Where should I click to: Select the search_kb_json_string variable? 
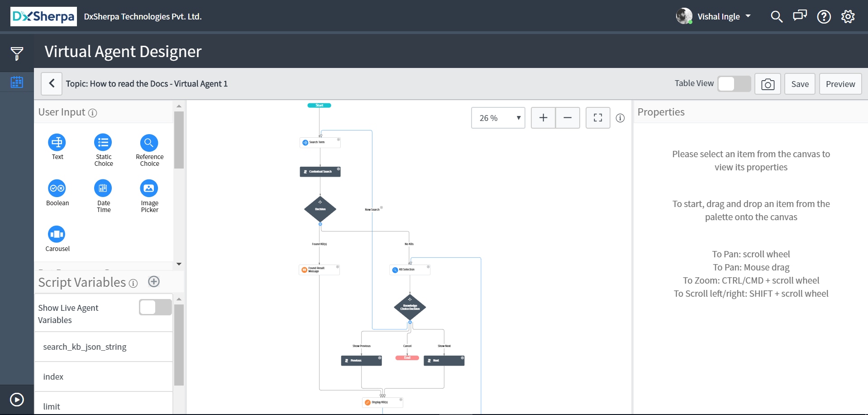coord(85,347)
